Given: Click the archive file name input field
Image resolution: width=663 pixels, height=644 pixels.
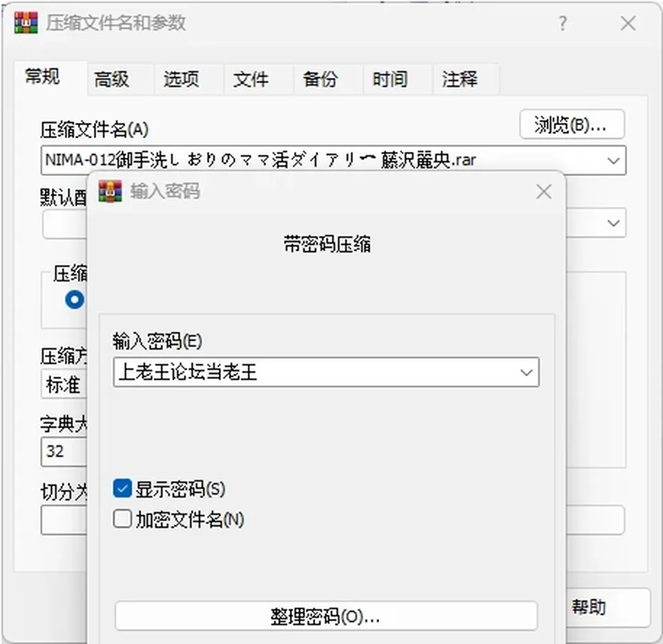Looking at the screenshot, I should coord(333,160).
